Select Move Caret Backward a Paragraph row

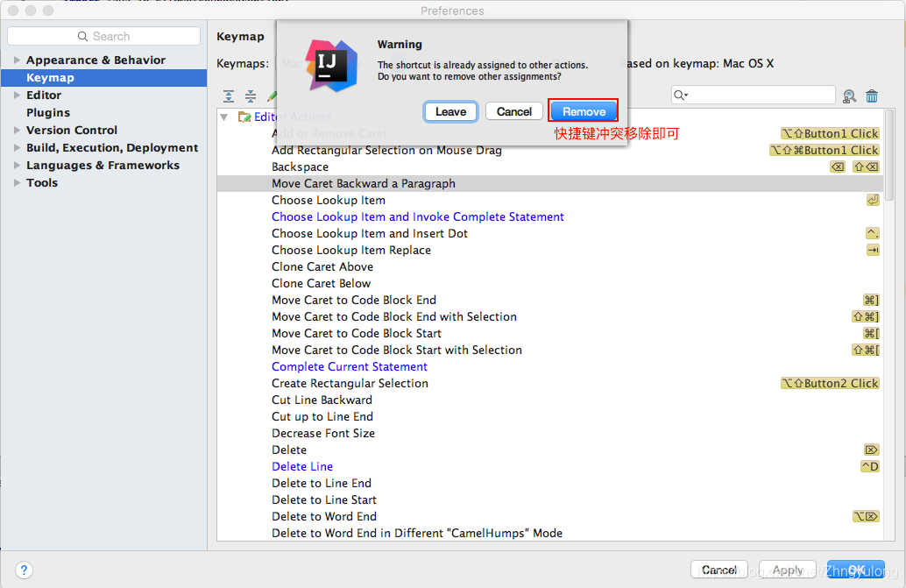click(550, 184)
